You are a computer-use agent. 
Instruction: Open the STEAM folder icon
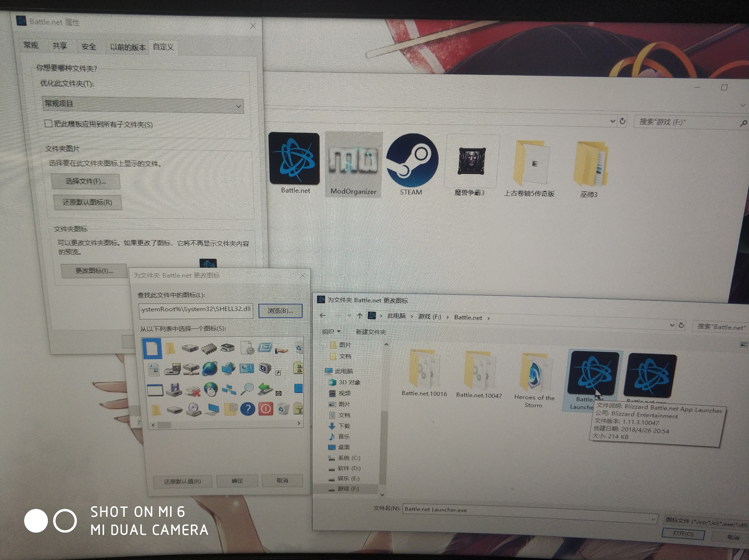tap(412, 160)
